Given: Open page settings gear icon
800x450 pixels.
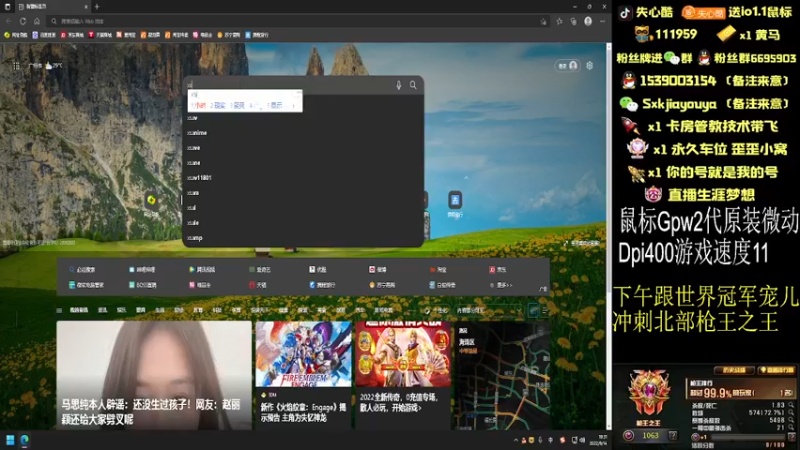Looking at the screenshot, I should point(589,66).
